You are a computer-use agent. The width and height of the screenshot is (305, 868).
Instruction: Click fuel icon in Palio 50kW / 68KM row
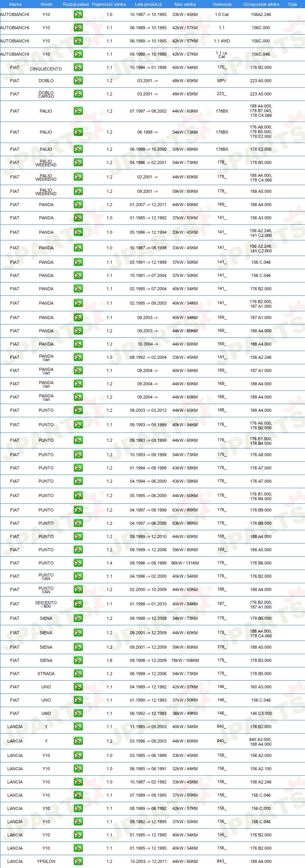(78, 149)
